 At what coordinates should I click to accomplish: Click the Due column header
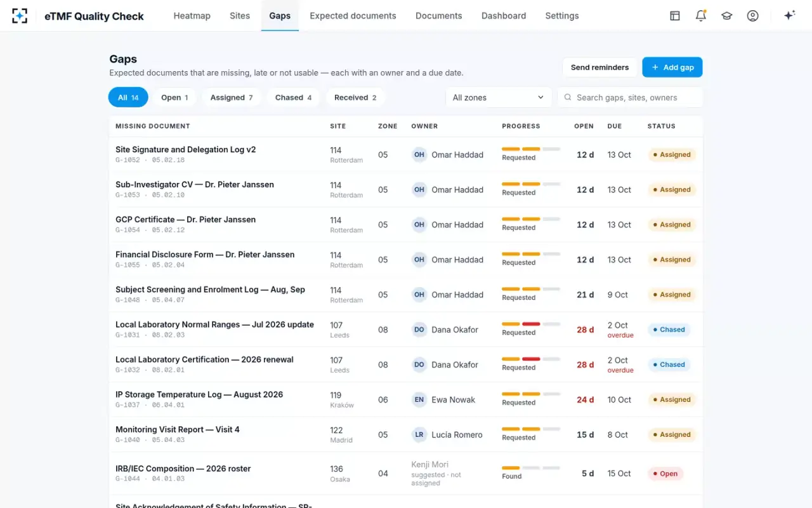[x=615, y=126]
